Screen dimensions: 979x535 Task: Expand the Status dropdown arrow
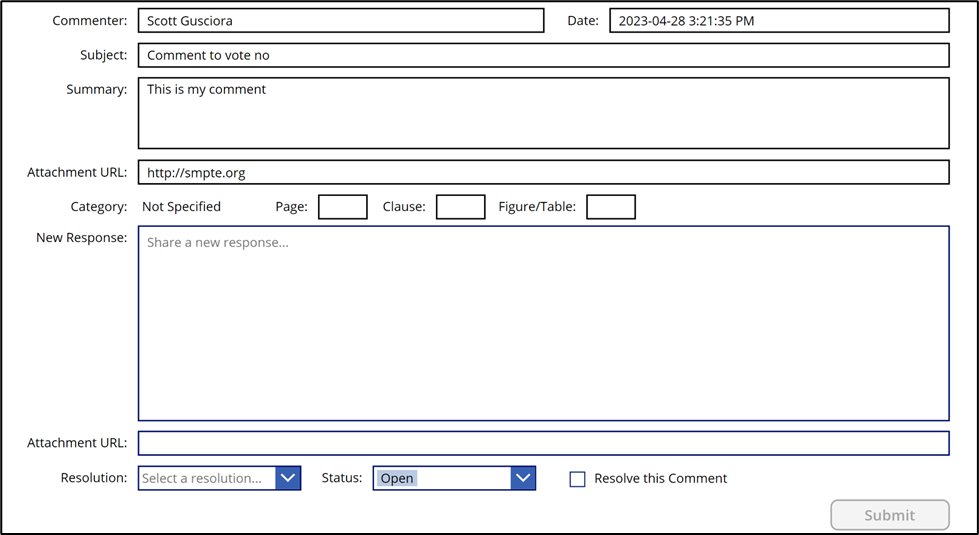click(523, 478)
